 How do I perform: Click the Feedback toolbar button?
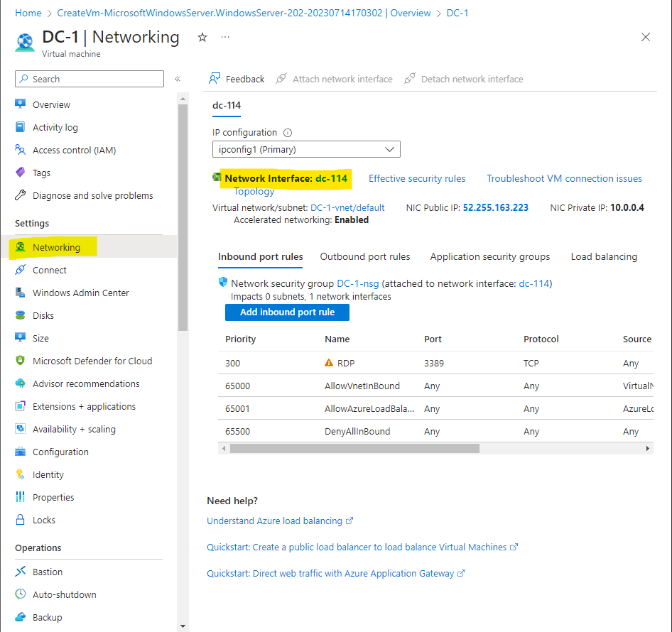coord(237,79)
